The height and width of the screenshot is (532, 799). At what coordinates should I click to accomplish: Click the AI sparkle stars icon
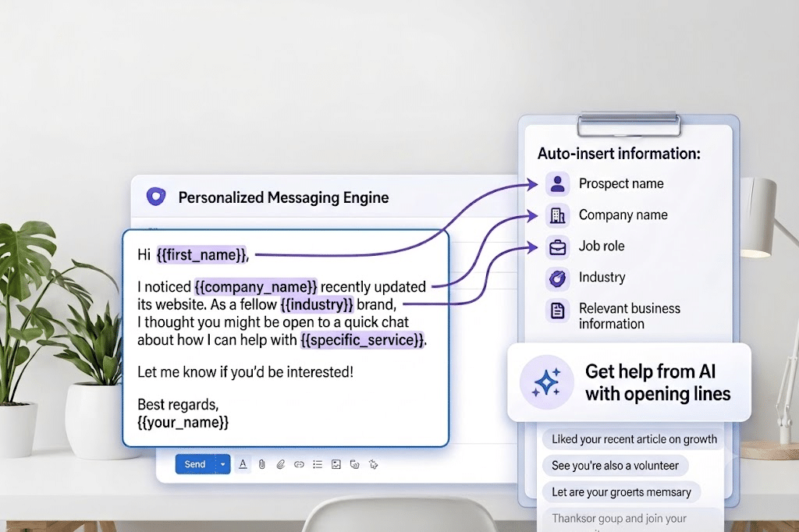[546, 382]
